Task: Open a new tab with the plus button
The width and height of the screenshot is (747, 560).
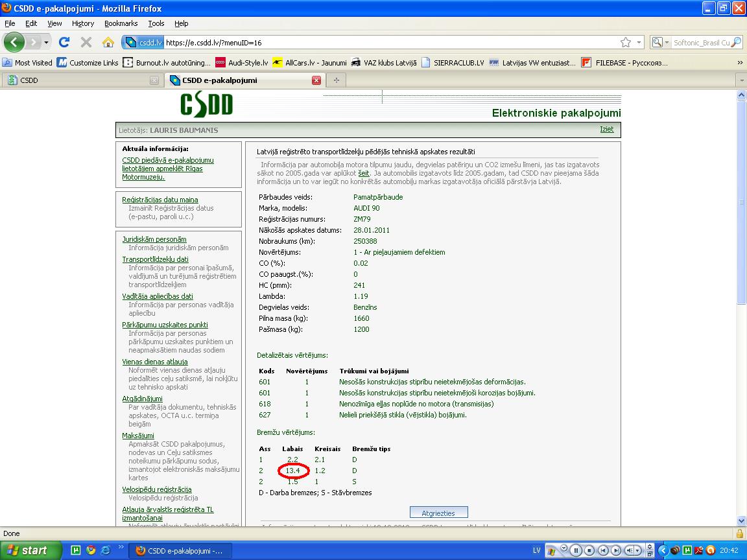Action: tap(336, 80)
